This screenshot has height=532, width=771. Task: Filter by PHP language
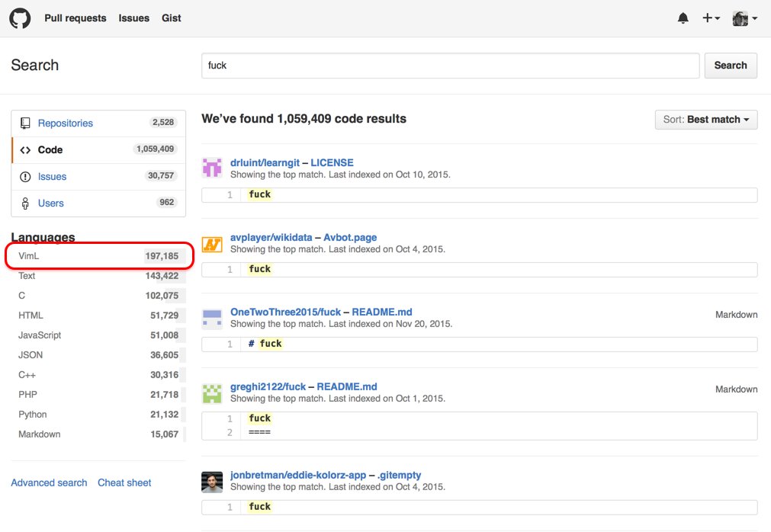[98, 395]
